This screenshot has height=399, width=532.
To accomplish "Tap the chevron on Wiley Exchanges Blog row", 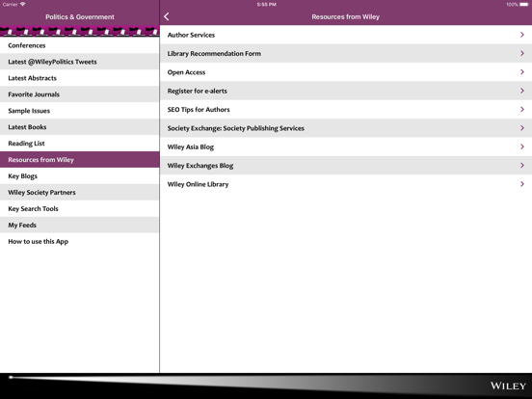I will point(522,165).
